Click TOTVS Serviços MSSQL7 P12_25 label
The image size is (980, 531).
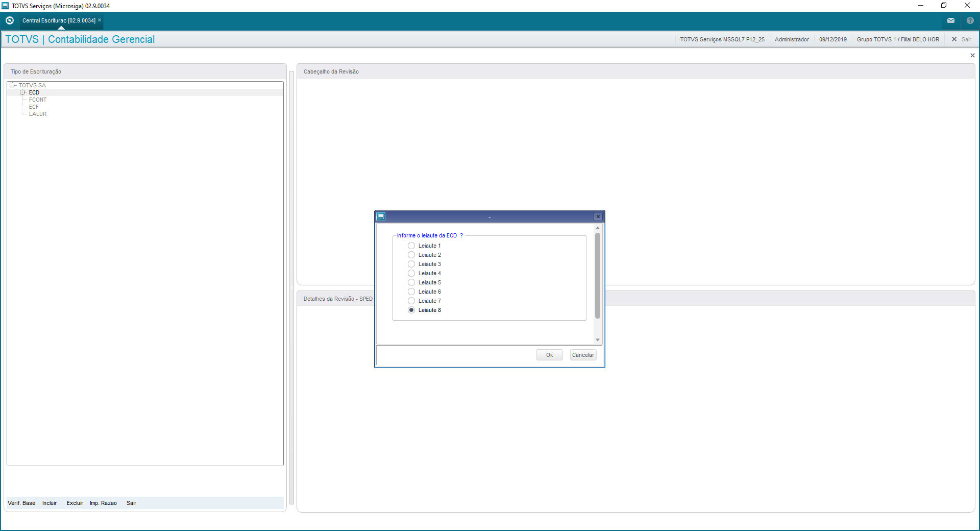click(x=722, y=39)
